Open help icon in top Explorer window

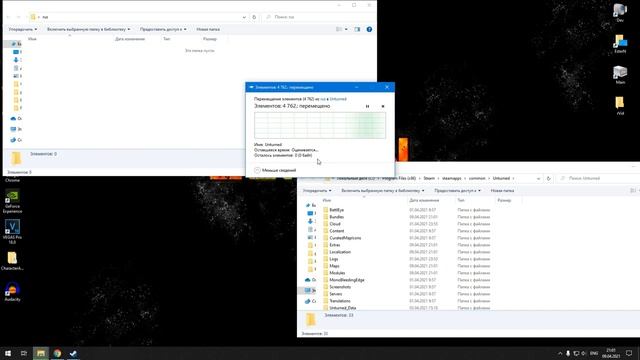(369, 29)
